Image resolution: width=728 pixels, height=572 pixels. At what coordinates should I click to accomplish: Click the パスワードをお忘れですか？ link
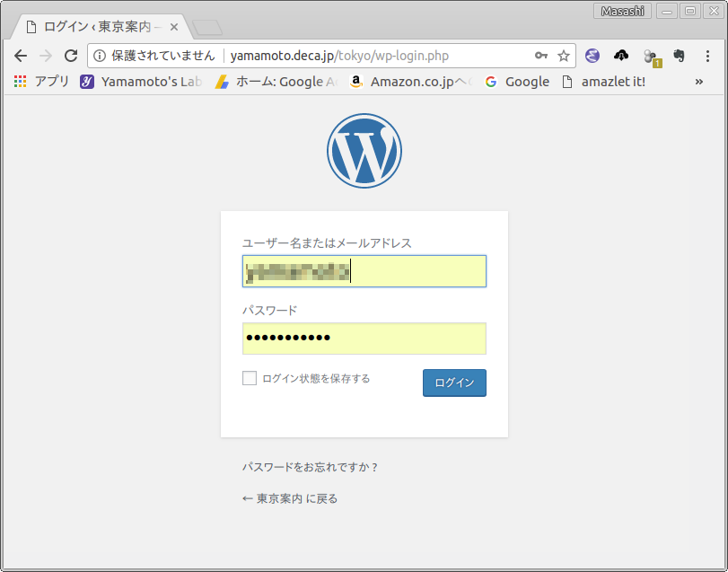311,467
